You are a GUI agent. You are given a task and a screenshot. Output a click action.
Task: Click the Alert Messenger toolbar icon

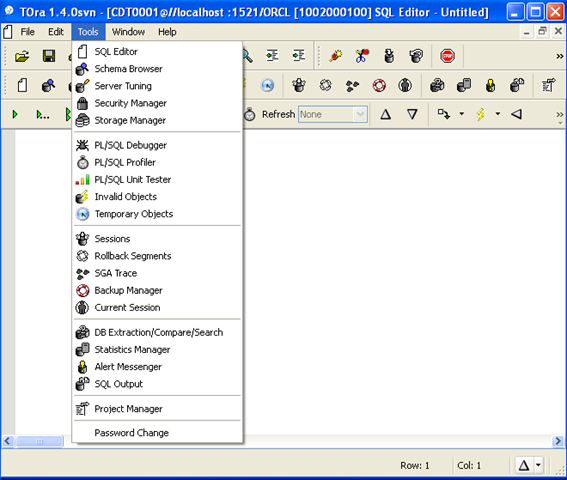490,86
